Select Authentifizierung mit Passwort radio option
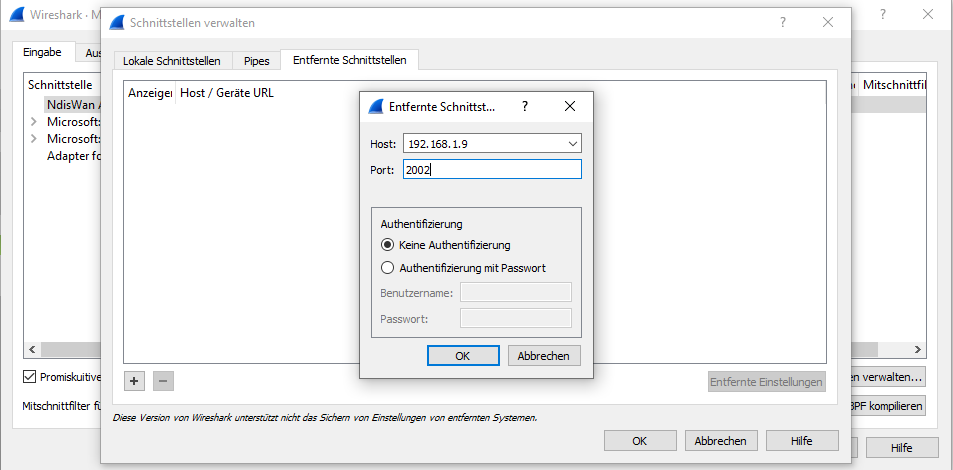 tap(387, 268)
